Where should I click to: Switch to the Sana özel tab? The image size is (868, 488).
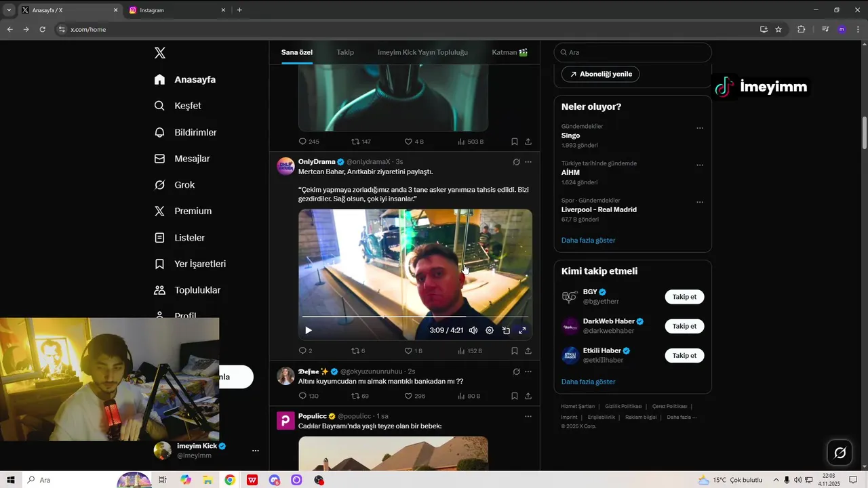[297, 52]
